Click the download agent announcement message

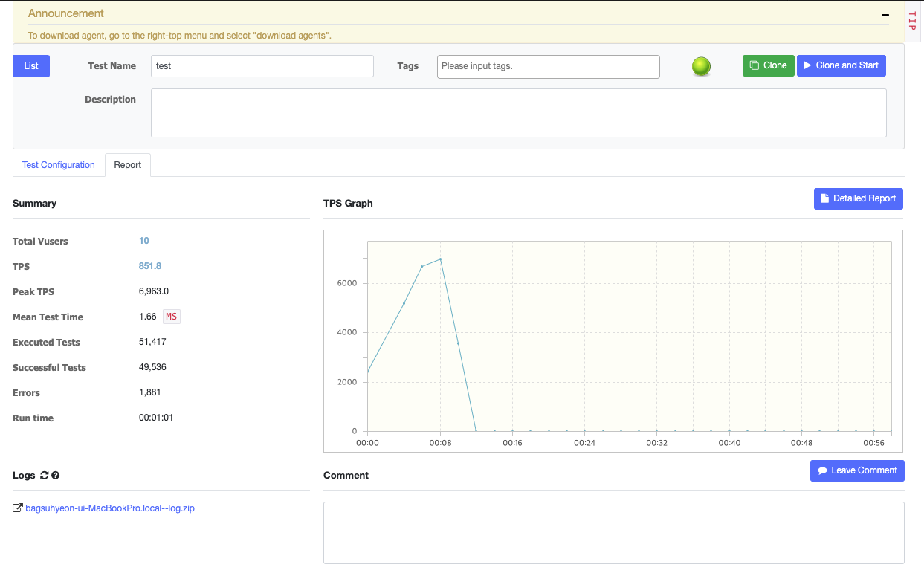coord(180,35)
